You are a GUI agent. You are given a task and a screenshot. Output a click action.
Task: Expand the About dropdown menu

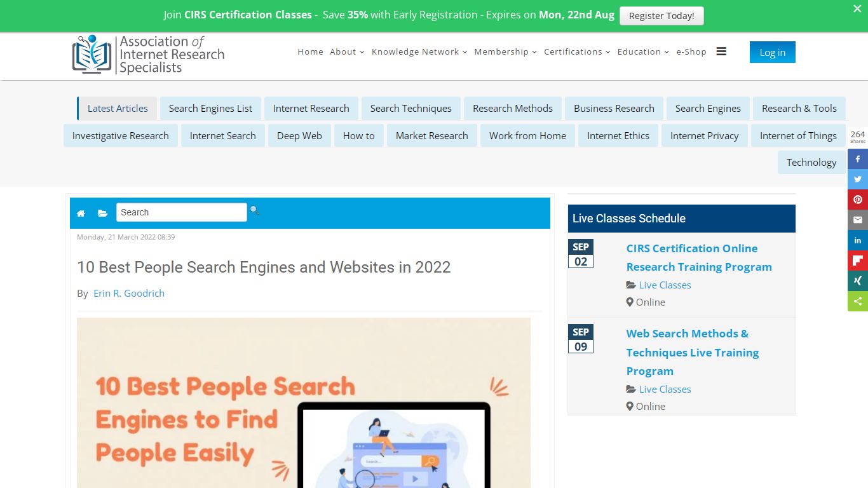[x=347, y=52]
